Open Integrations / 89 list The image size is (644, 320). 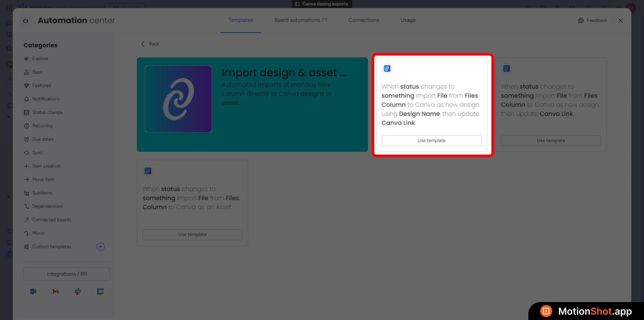[x=67, y=274]
